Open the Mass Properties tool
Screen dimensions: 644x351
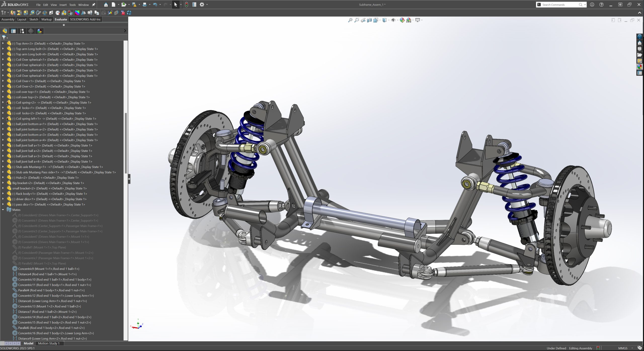click(x=45, y=13)
